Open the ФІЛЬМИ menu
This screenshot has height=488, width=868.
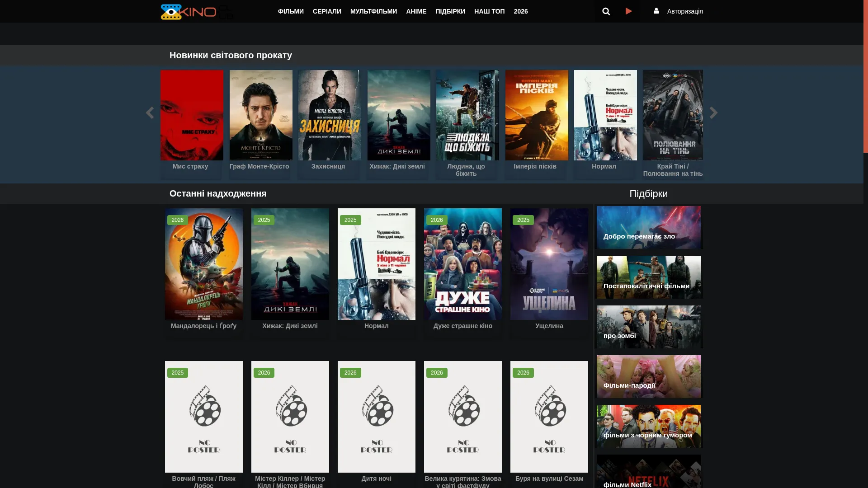(x=291, y=11)
